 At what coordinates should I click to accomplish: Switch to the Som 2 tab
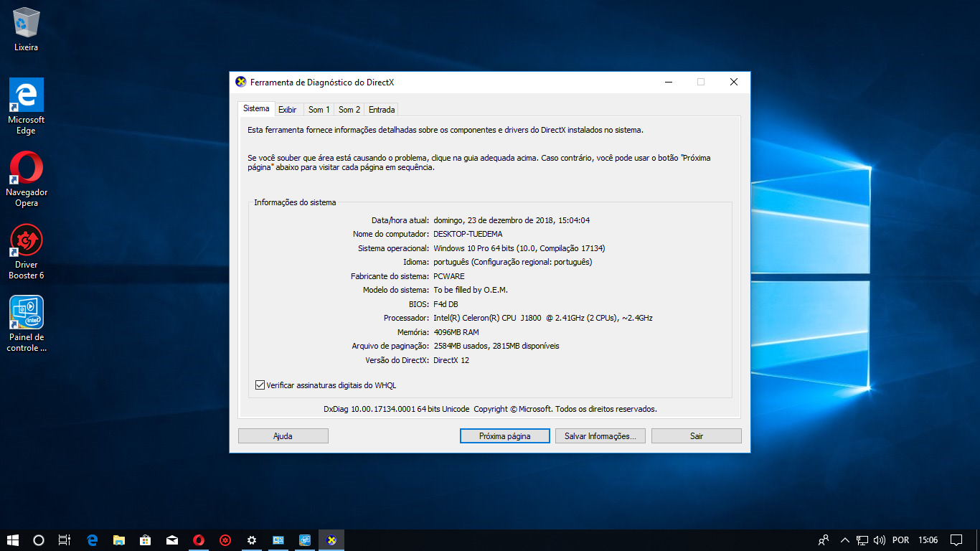[x=349, y=110]
